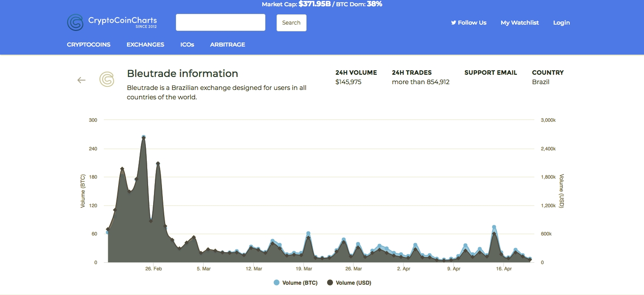This screenshot has height=295, width=644.
Task: Click the '19. Mar' x-axis label
Action: [x=304, y=269]
